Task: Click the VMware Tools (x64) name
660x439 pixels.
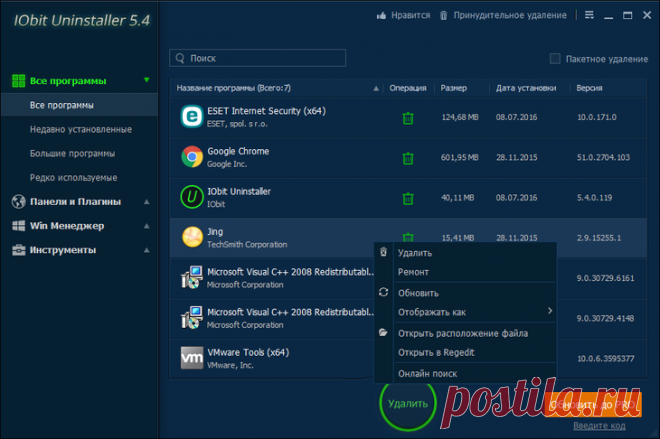Action: (x=248, y=352)
